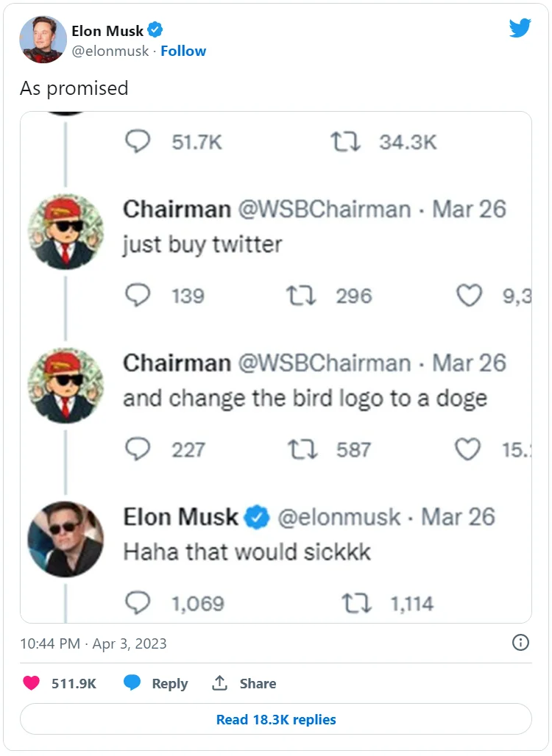Click the blue verified badge in header
552x756 pixels.
[155, 30]
